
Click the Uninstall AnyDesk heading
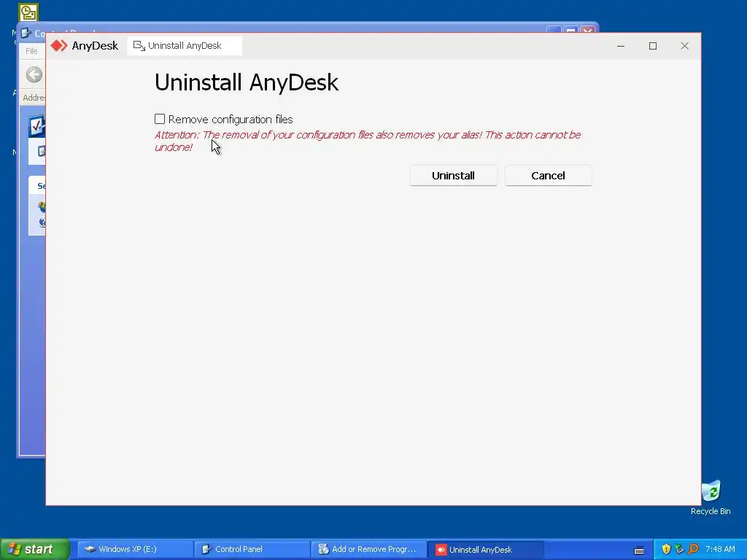247,82
